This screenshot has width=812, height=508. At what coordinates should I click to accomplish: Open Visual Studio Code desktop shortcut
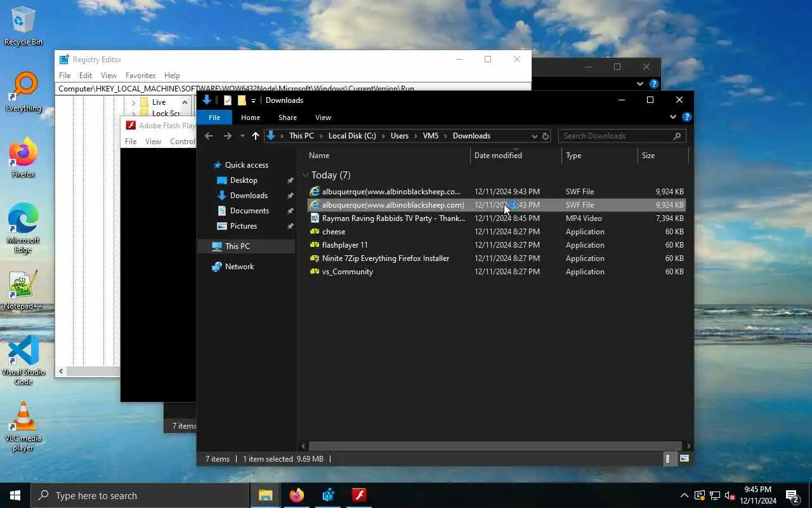click(x=23, y=361)
